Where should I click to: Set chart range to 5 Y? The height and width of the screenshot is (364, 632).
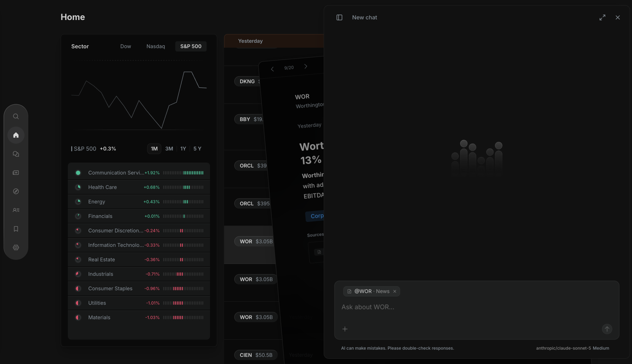tap(197, 149)
